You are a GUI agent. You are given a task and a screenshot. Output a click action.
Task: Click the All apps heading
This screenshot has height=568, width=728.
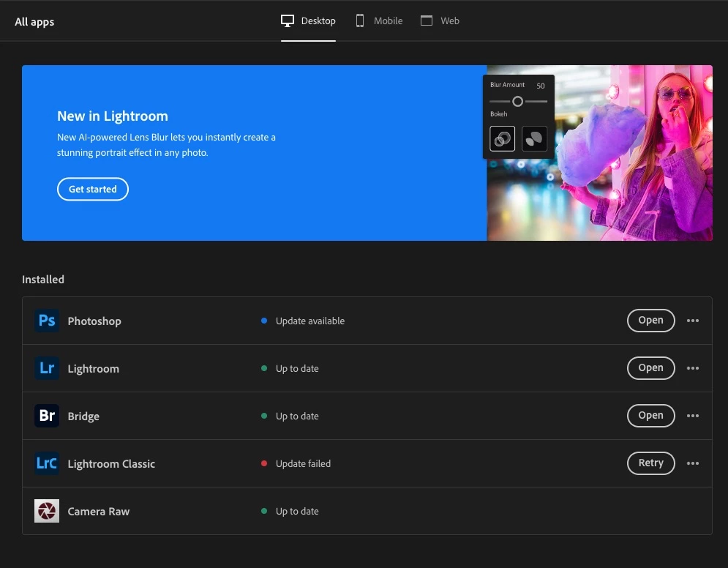(34, 22)
